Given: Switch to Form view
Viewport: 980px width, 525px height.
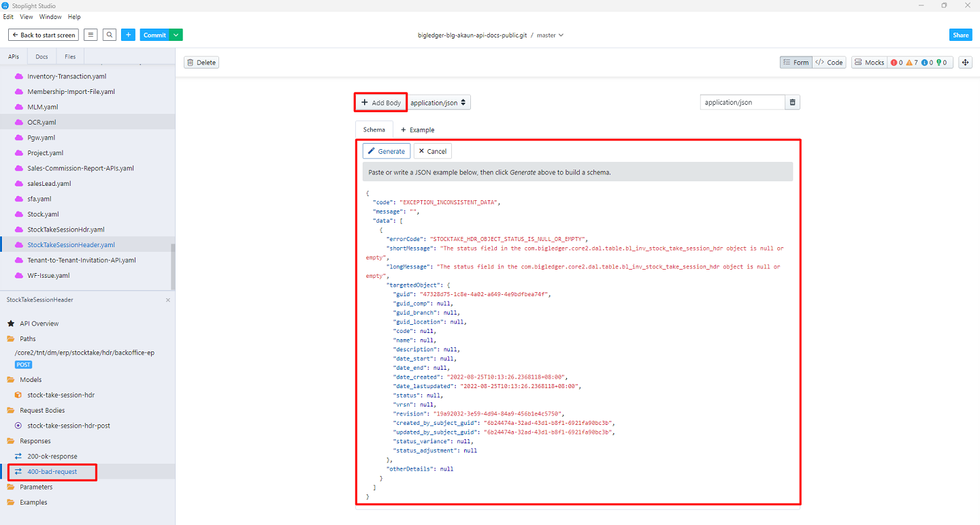Looking at the screenshot, I should [x=796, y=62].
